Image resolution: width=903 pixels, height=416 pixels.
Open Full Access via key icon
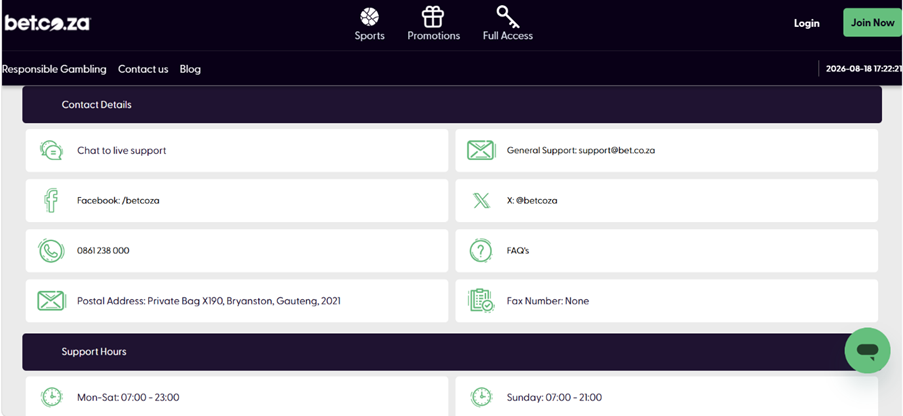pos(507,17)
